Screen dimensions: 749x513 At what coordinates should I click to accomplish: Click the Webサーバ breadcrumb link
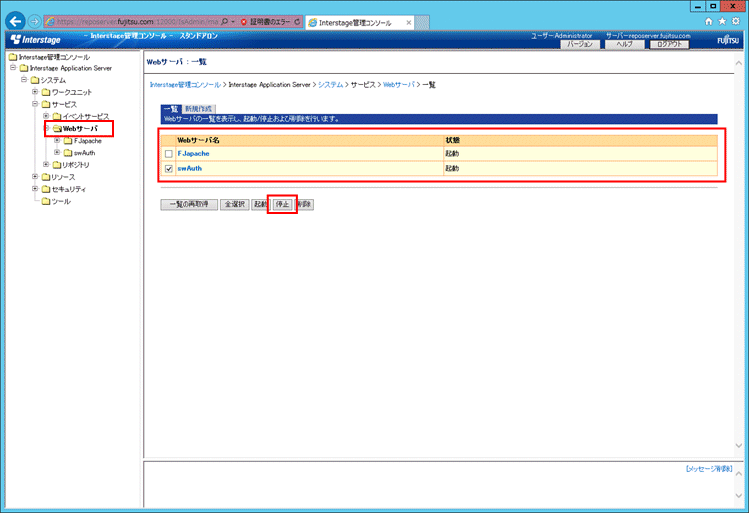point(399,85)
